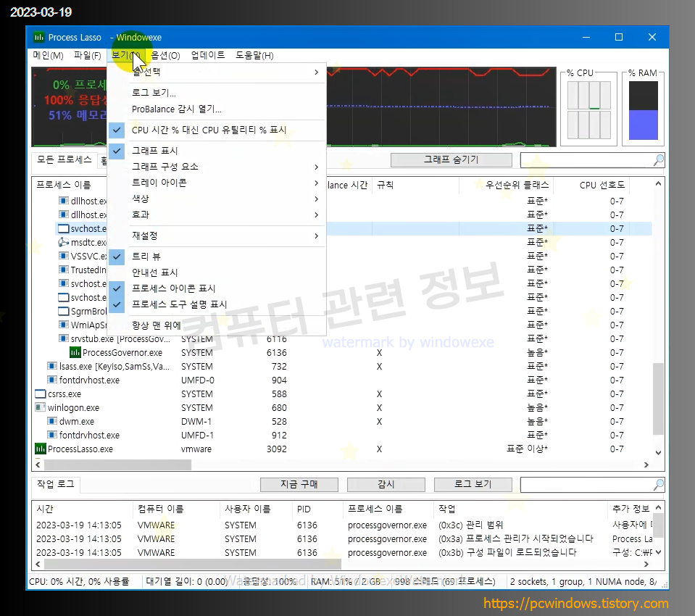
Task: Expand the 트레이 아이콘 submenu
Action: pos(217,183)
